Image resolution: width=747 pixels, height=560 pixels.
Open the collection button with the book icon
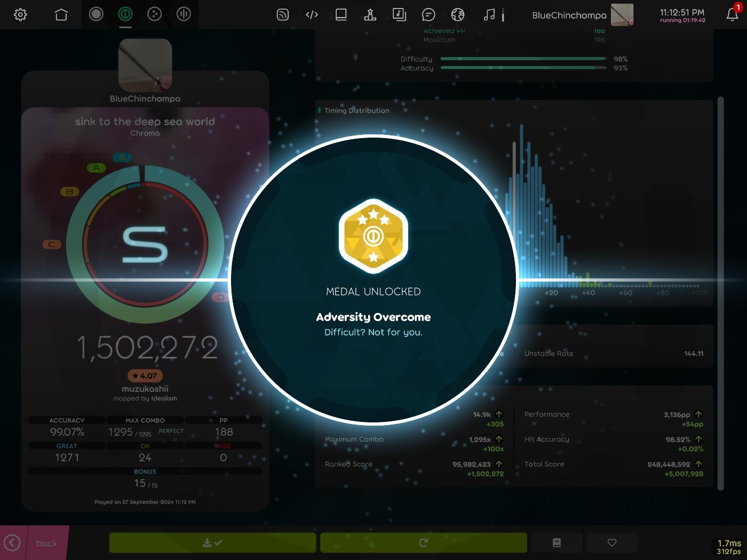(x=557, y=543)
